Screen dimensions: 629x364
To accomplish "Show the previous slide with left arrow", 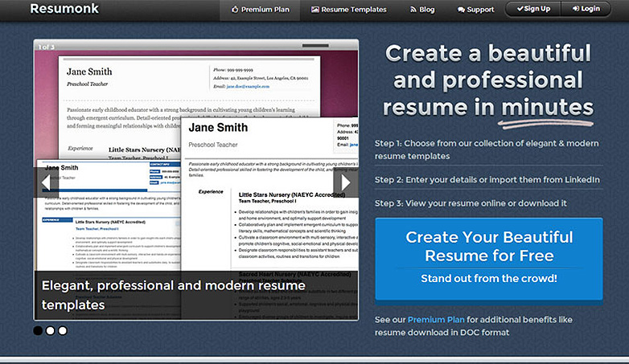I will (46, 182).
